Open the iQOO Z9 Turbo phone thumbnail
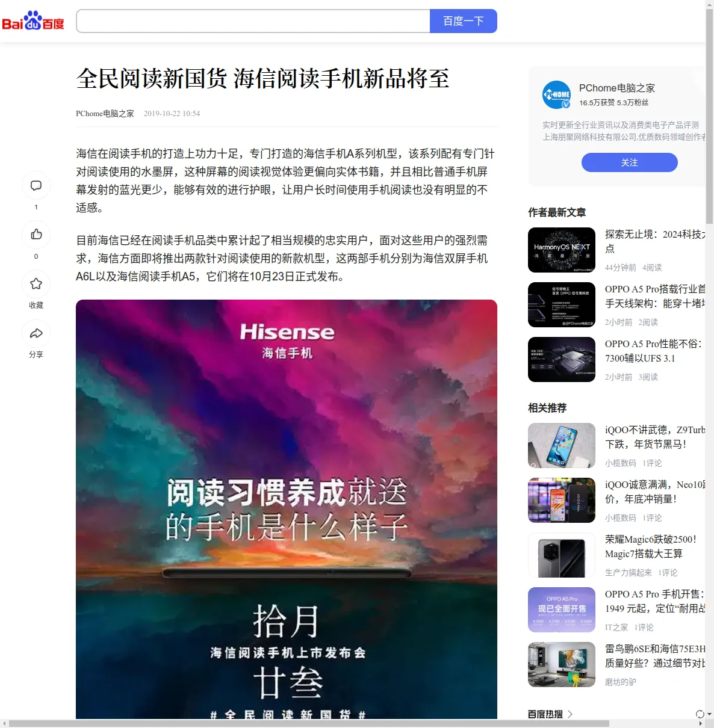The width and height of the screenshot is (714, 728). point(562,445)
